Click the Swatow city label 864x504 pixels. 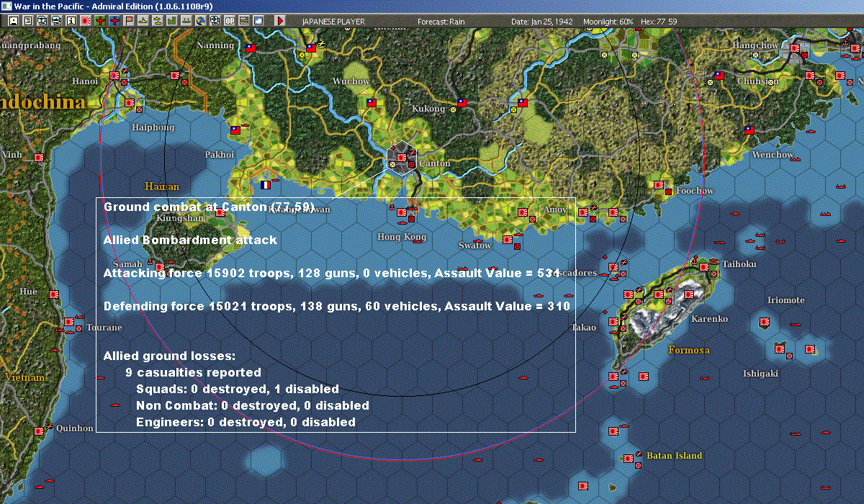475,246
